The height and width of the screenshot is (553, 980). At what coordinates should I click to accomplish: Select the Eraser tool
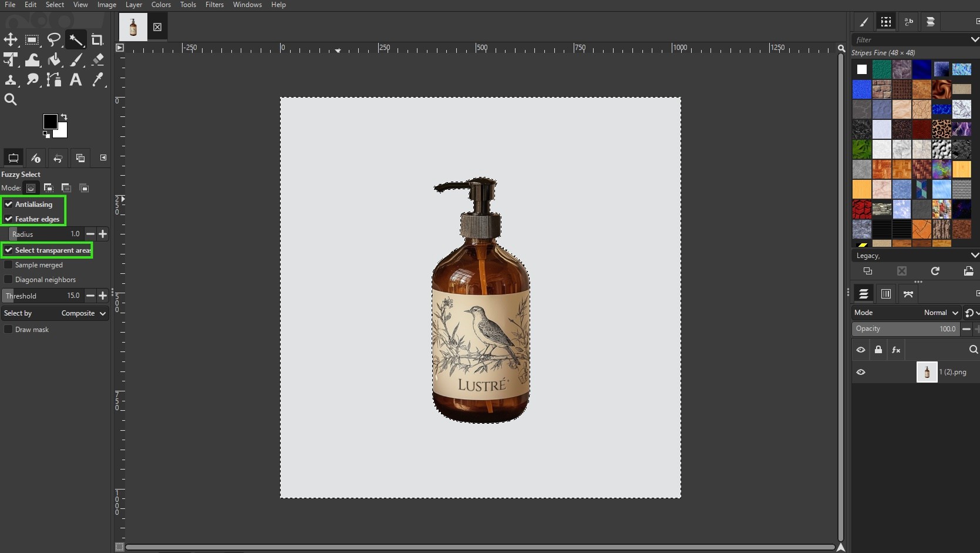[97, 60]
